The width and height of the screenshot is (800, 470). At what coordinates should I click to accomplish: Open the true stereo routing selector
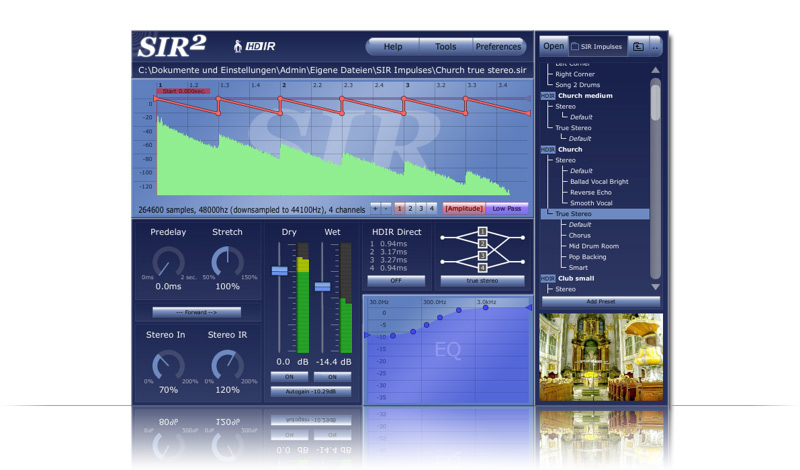point(482,281)
